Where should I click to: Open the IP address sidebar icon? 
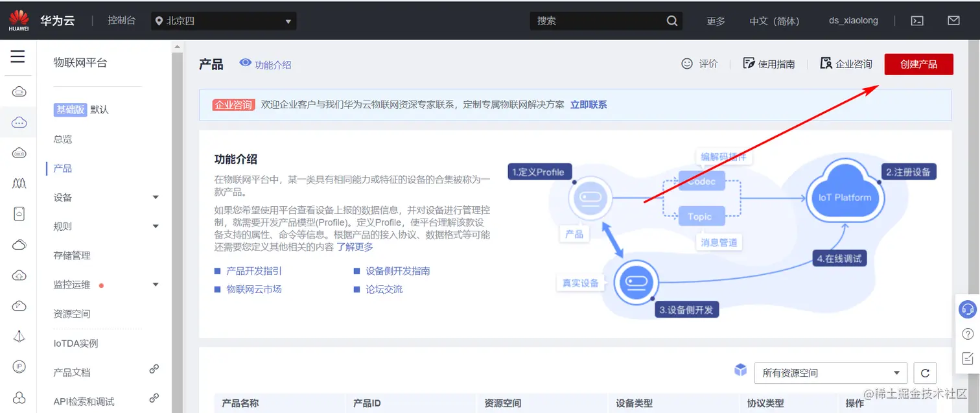click(x=19, y=366)
